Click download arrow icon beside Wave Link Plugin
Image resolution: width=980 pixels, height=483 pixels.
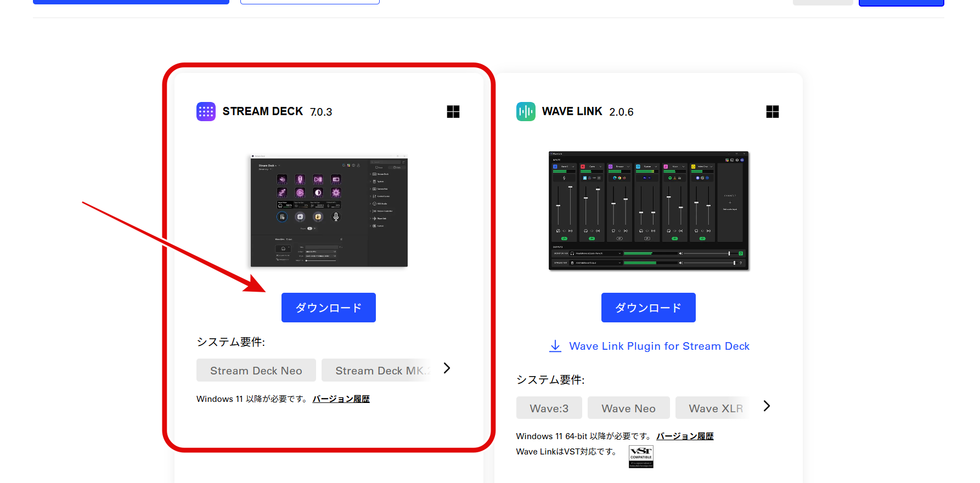555,346
